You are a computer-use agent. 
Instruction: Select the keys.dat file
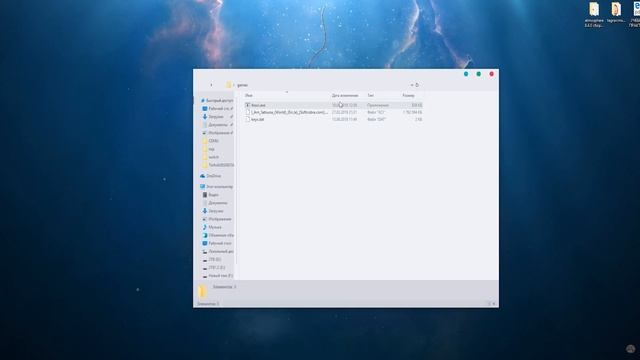click(333, 119)
